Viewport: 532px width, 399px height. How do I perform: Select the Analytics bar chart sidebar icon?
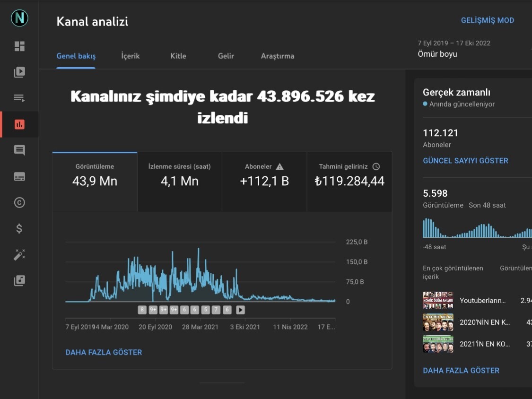(x=19, y=124)
